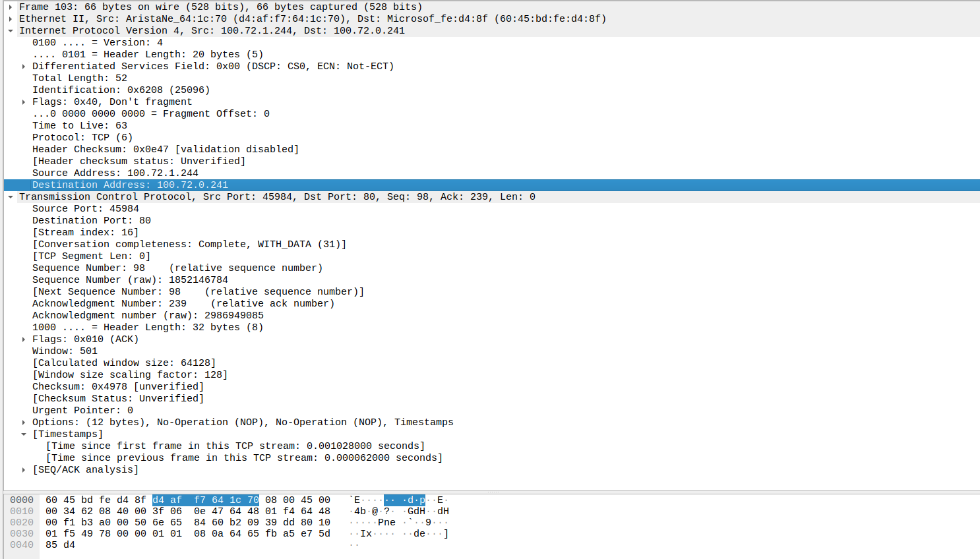Select the Sequence Number (raw) row
The width and height of the screenshot is (980, 559).
[x=492, y=279]
